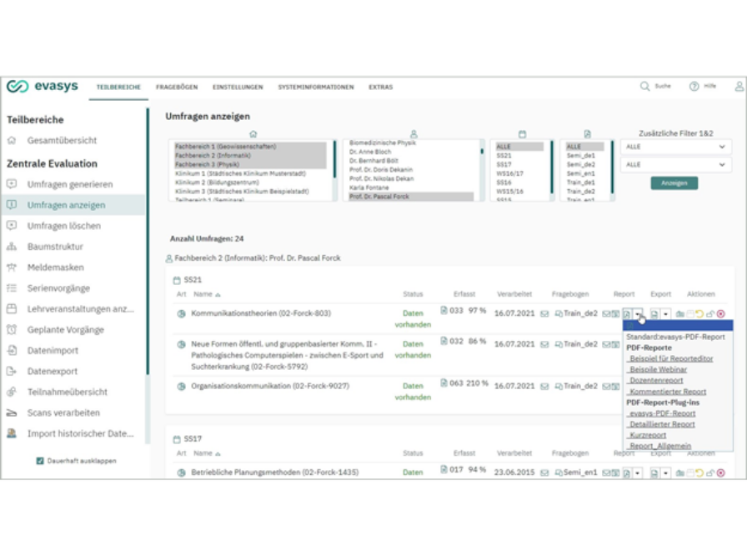
Task: Select Dozentenreport from the report menu
Action: [654, 381]
